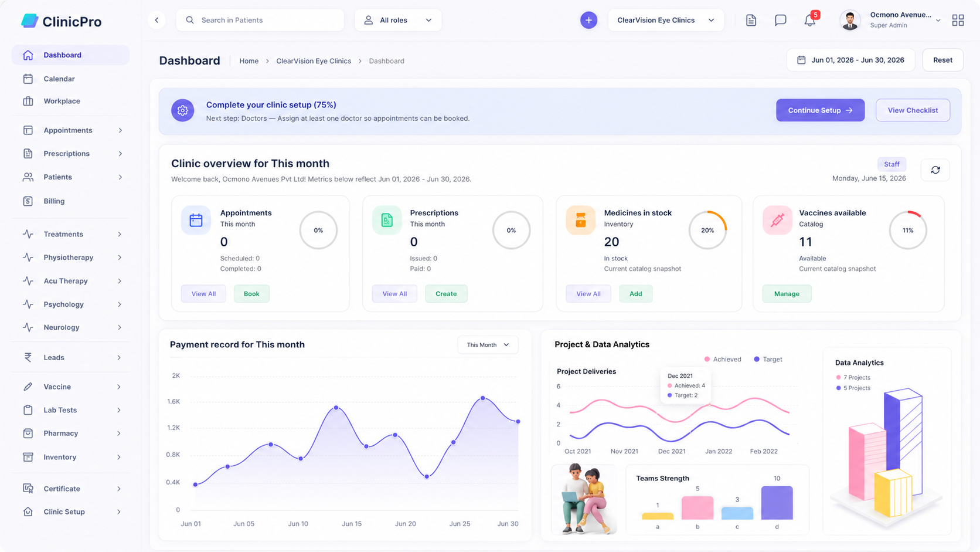Click the Billing dollar icon
The image size is (980, 552).
pyautogui.click(x=28, y=201)
